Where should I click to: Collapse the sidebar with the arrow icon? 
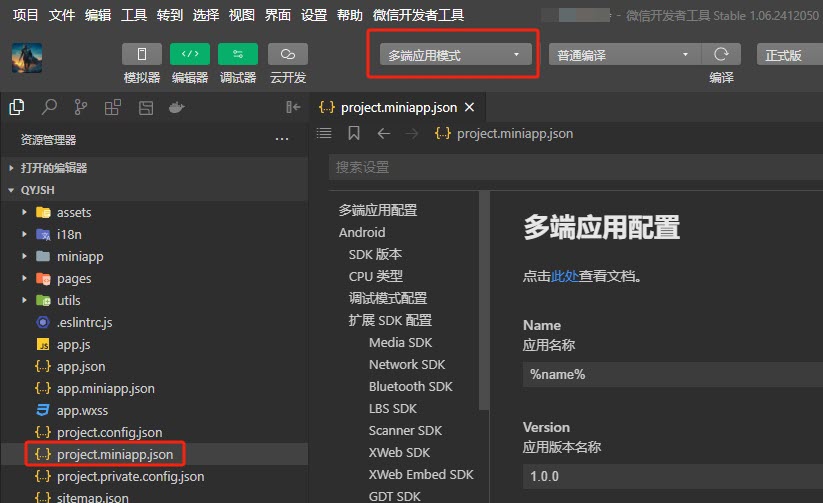click(293, 107)
